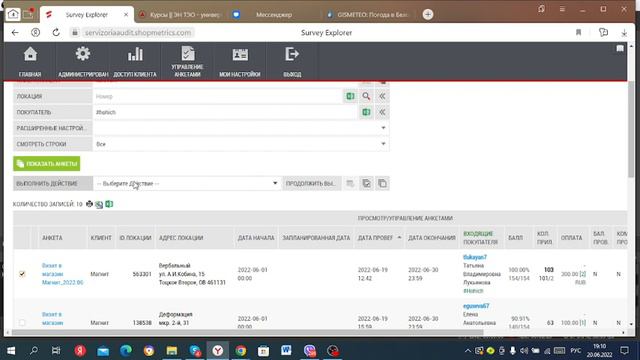
Task: Bookmark the page with the bookmark icon
Action: [578, 33]
